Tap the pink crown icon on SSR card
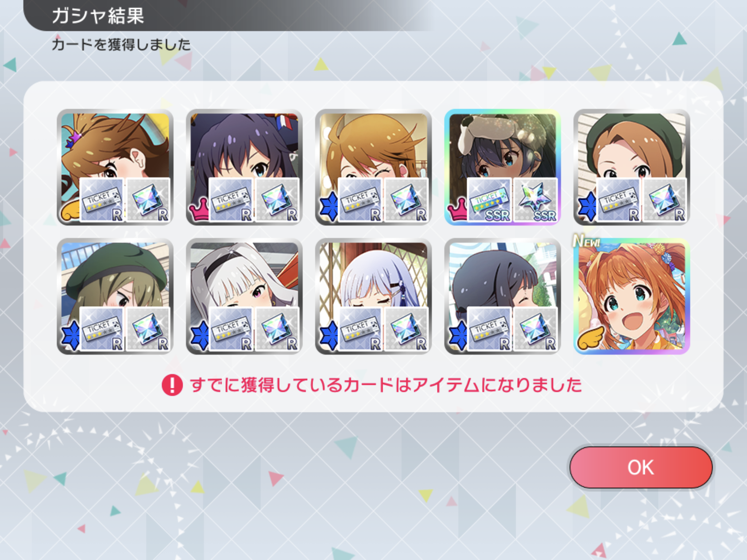 pos(457,209)
